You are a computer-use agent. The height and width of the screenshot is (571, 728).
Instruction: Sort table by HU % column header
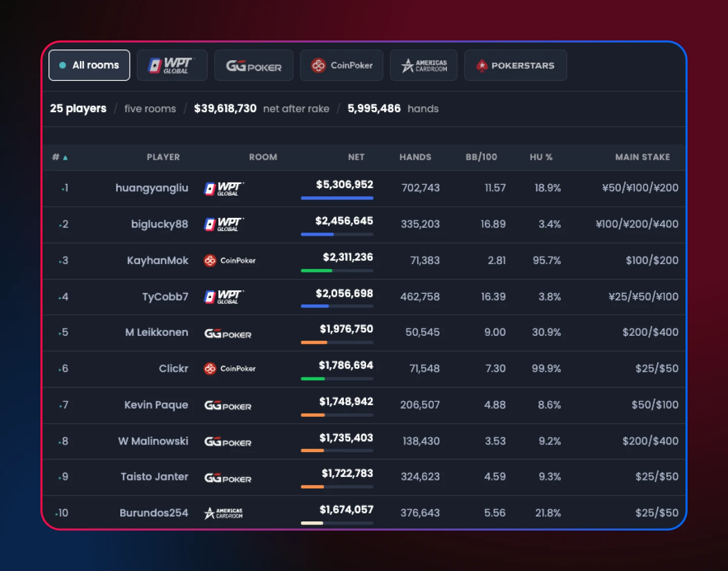coord(541,157)
